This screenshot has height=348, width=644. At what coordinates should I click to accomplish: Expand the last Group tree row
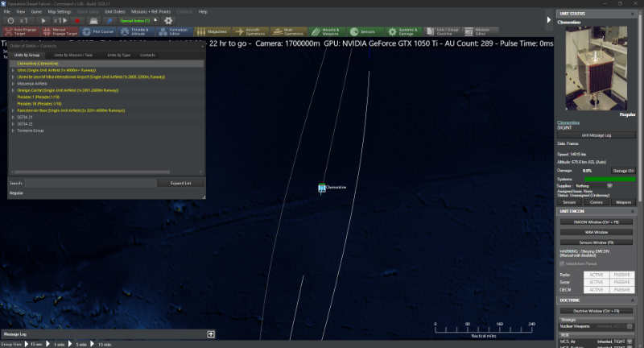pyautogui.click(x=13, y=130)
